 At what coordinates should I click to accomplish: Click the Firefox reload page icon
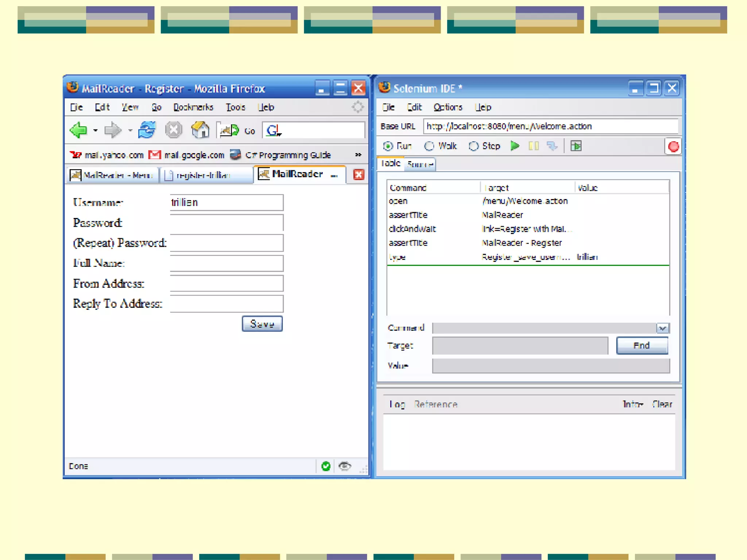click(x=147, y=130)
